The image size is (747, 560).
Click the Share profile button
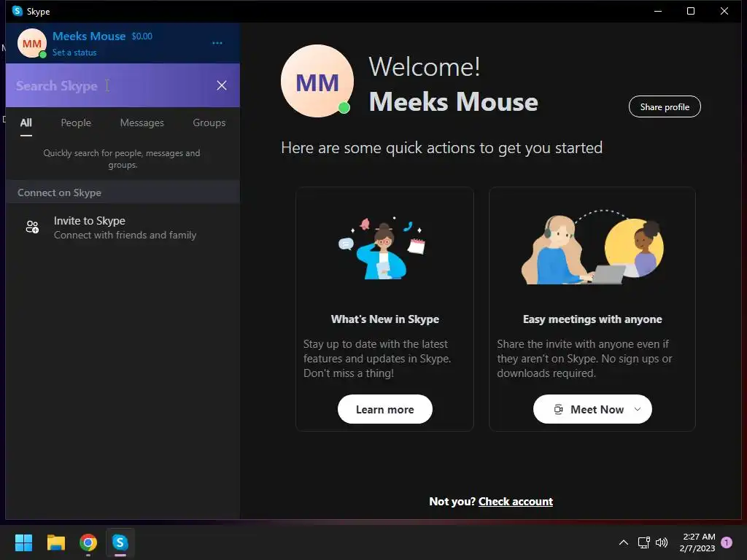click(x=665, y=106)
